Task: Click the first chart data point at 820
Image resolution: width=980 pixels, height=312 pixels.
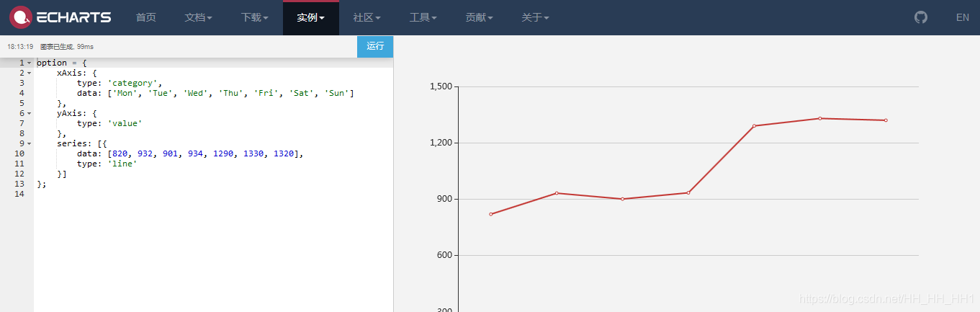Action: (491, 214)
